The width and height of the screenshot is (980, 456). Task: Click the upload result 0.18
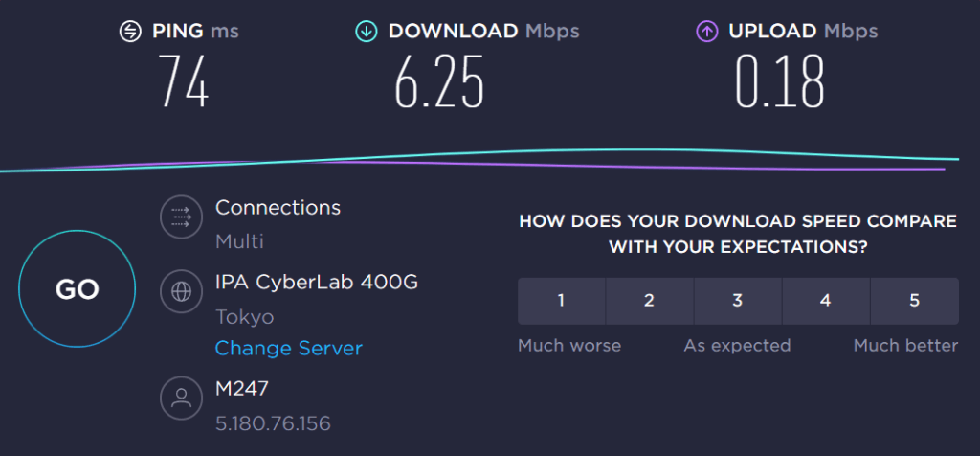pyautogui.click(x=780, y=81)
